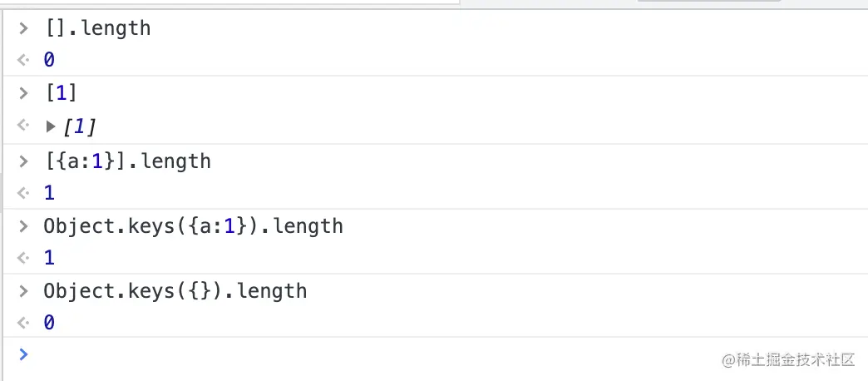This screenshot has height=381, width=868.
Task: Expand the [1] array output triangle
Action: pos(51,126)
